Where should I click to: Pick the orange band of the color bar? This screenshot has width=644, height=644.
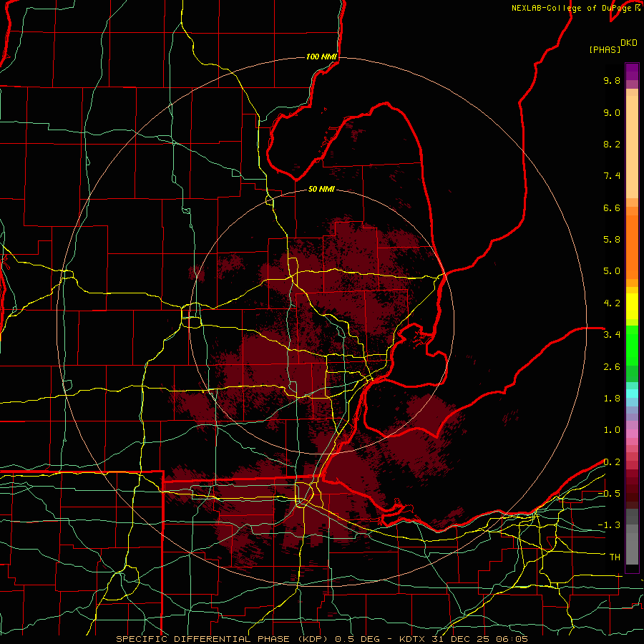pyautogui.click(x=632, y=246)
